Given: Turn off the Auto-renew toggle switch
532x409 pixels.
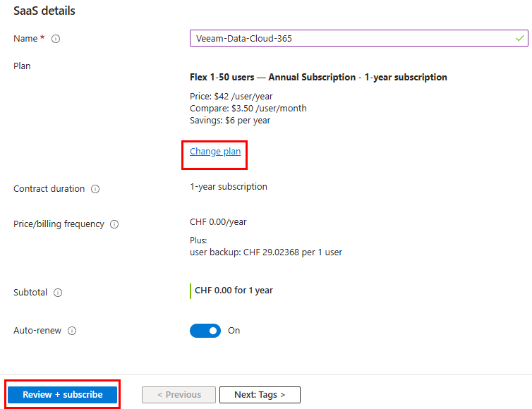Looking at the screenshot, I should [x=205, y=331].
